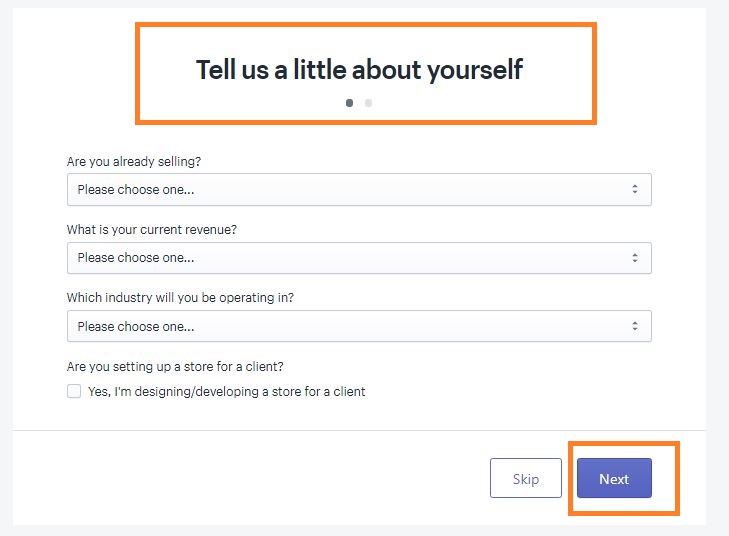729x536 pixels.
Task: Select the first dark step indicator dot
Action: (349, 102)
